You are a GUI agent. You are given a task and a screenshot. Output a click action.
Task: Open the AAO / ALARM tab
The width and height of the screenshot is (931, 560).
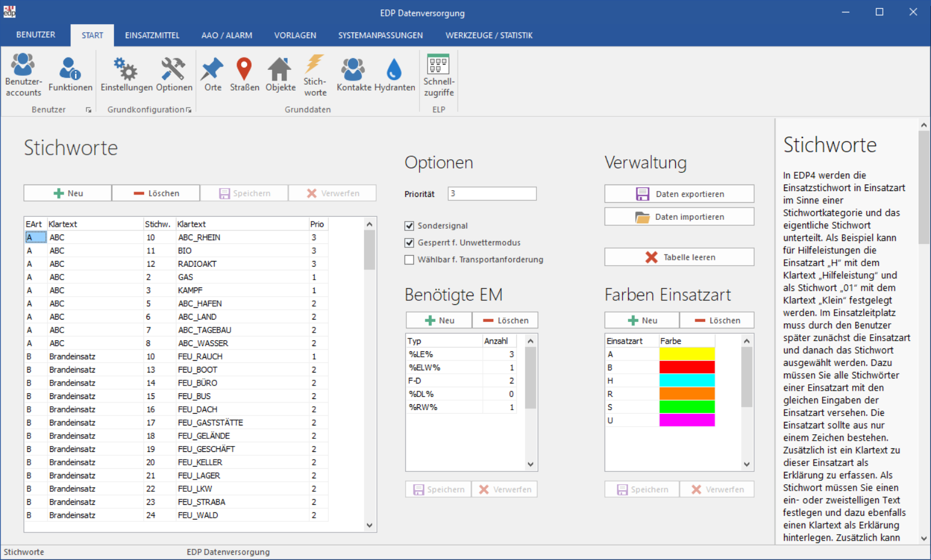click(x=227, y=35)
